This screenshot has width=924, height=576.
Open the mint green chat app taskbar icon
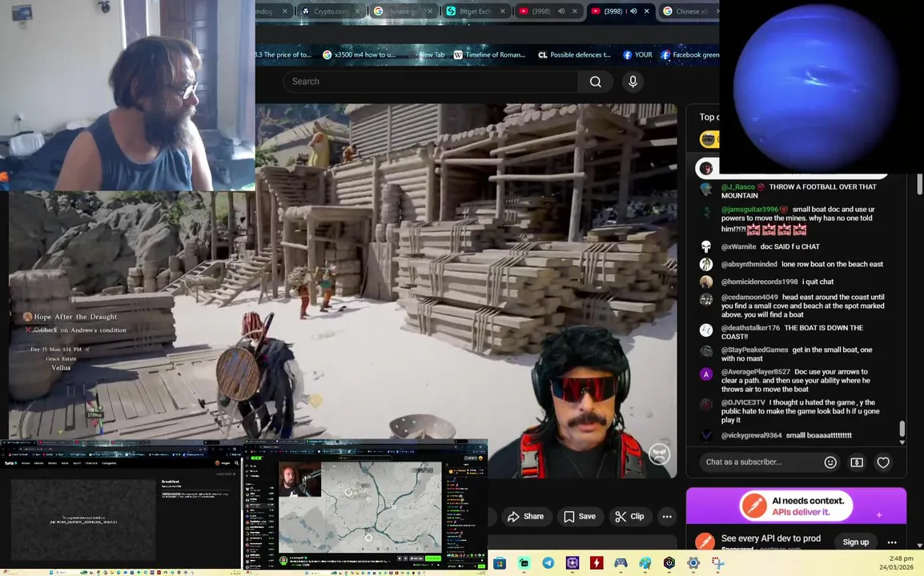coord(524,563)
